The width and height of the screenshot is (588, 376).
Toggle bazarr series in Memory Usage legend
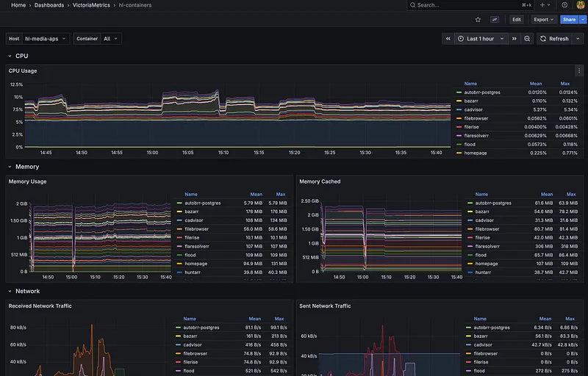coord(191,211)
